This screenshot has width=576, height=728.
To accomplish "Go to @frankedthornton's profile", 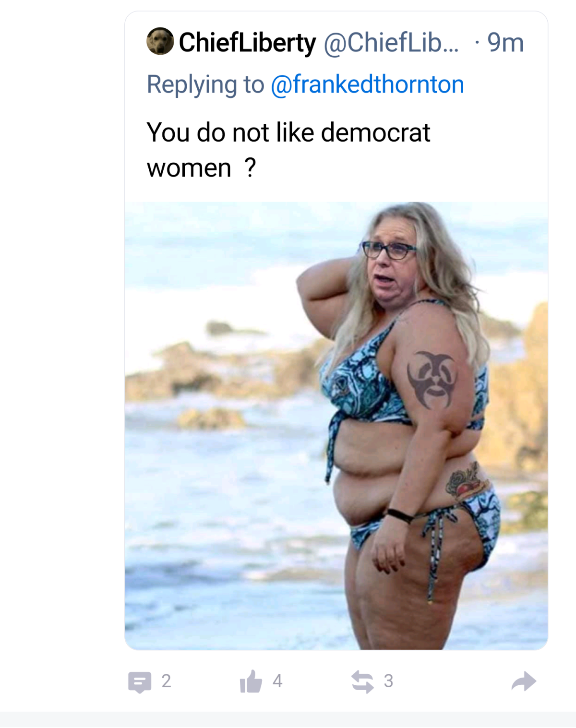I will (367, 84).
